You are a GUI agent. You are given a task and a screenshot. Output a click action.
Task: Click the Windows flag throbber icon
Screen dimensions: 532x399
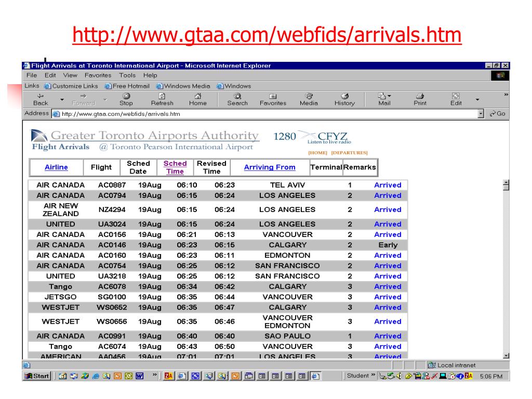(500, 75)
